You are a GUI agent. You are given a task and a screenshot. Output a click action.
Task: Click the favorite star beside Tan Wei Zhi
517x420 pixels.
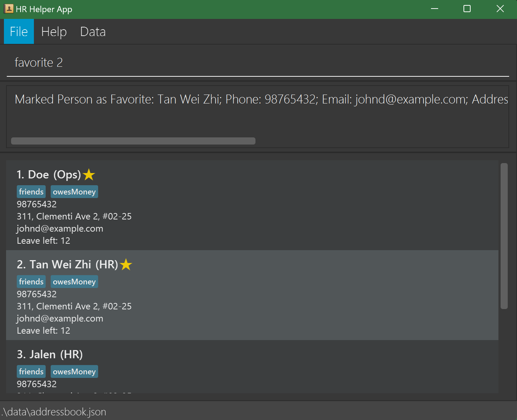click(126, 265)
